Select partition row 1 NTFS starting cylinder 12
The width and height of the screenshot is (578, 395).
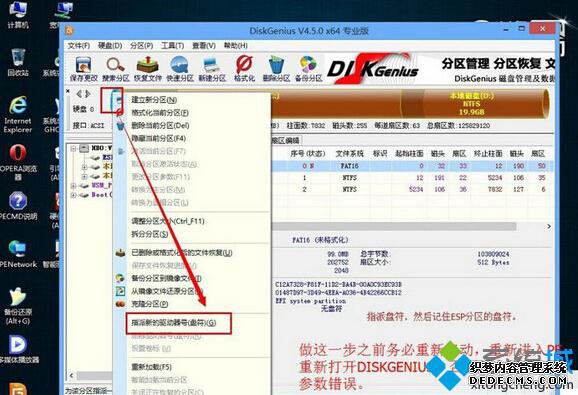click(412, 178)
